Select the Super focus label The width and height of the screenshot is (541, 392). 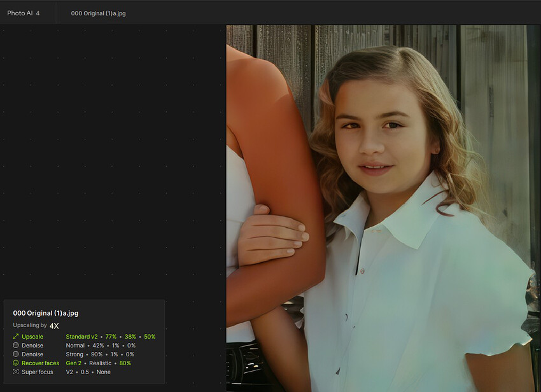point(38,372)
